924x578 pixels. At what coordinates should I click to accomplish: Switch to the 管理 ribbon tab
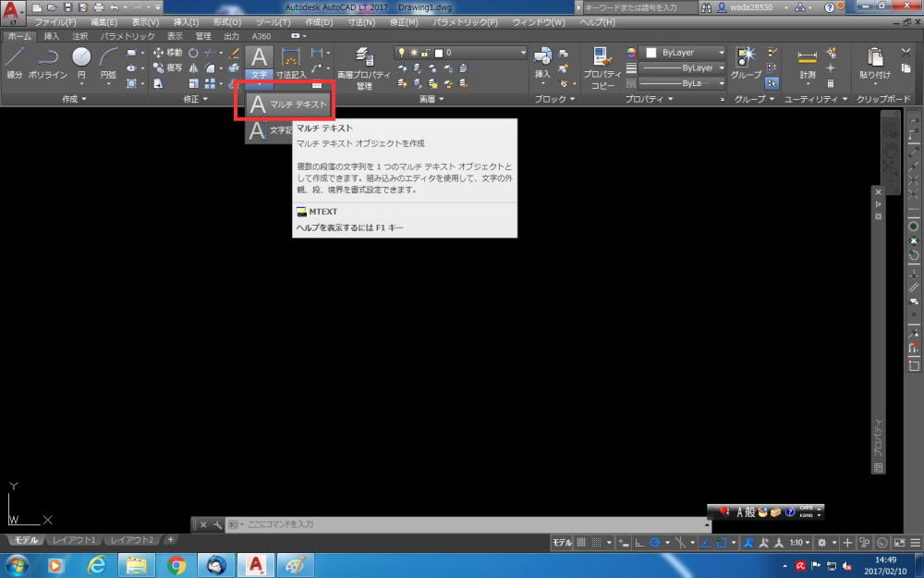click(203, 36)
